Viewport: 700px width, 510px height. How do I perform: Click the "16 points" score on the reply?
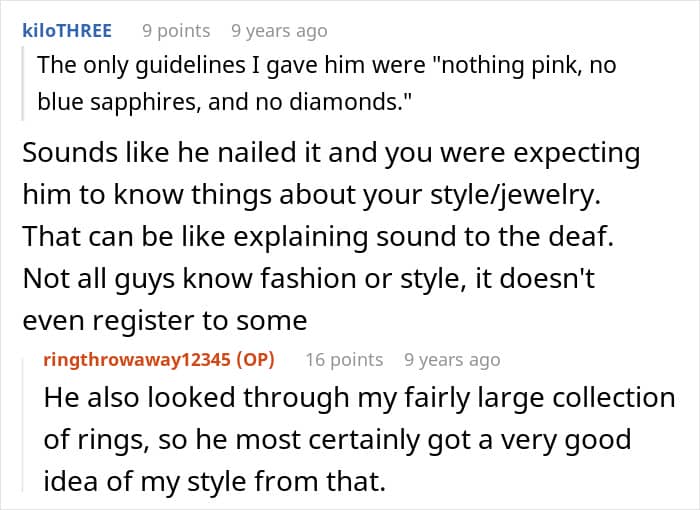click(344, 360)
